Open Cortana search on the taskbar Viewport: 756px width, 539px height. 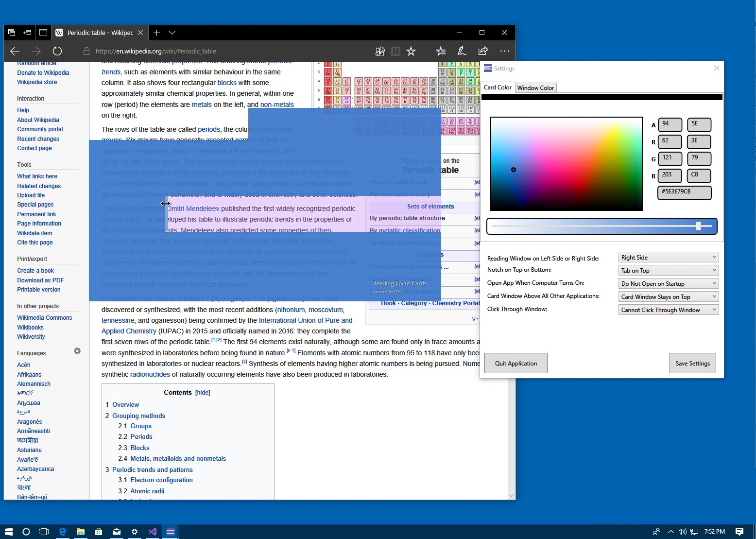pyautogui.click(x=26, y=532)
